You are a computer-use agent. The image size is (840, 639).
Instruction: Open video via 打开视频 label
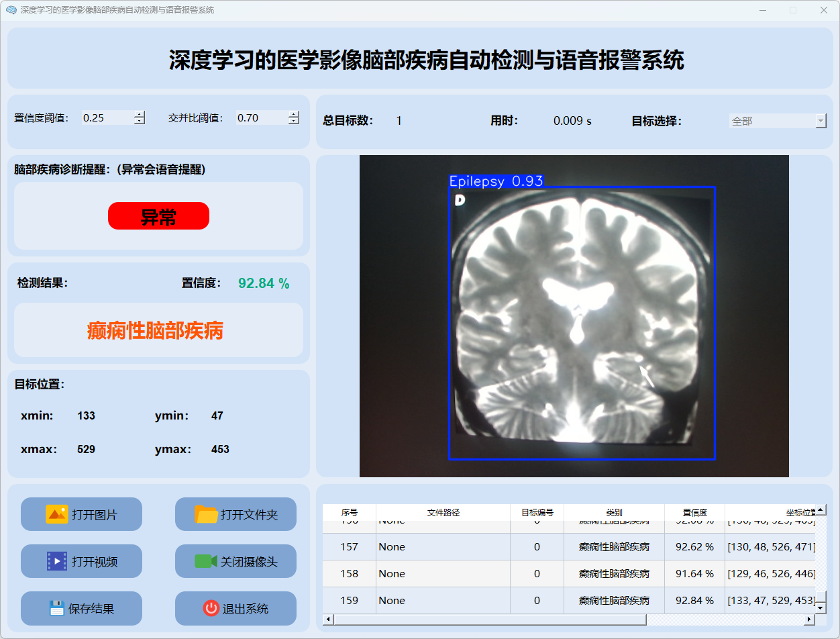pos(95,562)
